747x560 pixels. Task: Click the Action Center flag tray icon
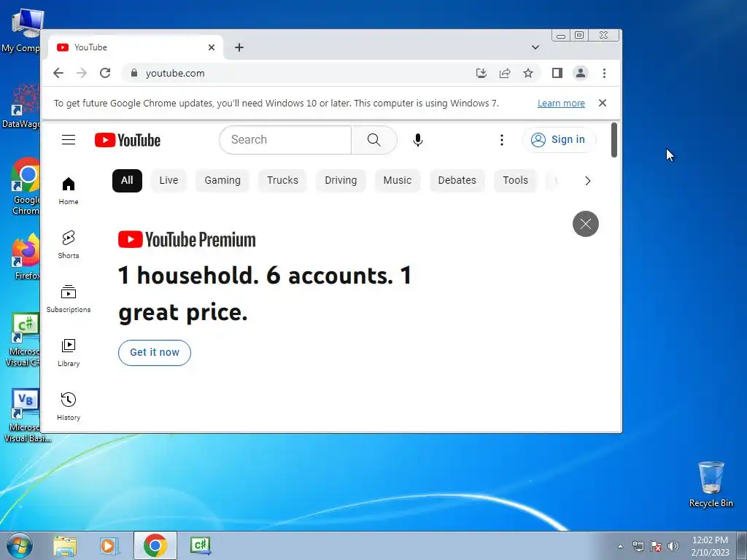pyautogui.click(x=656, y=546)
